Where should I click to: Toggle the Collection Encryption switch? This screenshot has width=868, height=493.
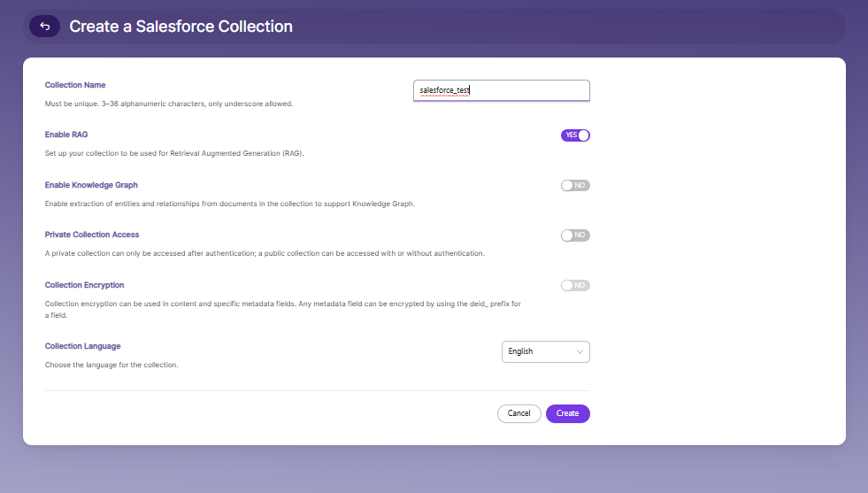click(575, 285)
